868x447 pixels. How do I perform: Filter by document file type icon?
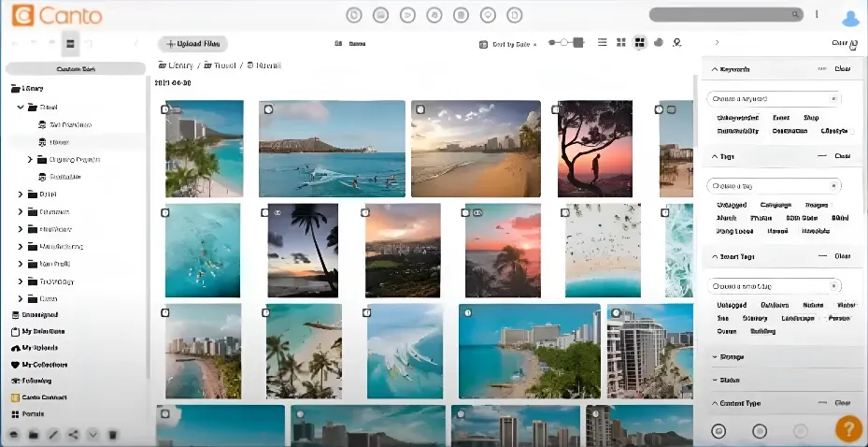[x=462, y=15]
